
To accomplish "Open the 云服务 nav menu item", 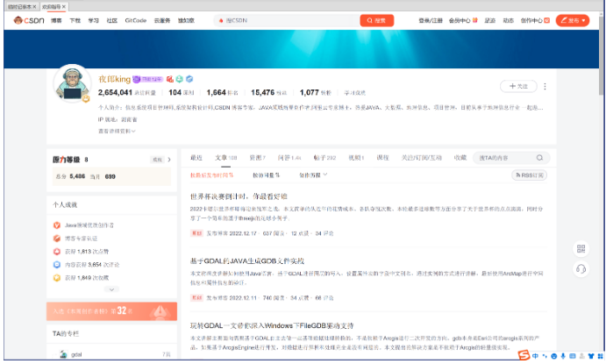I will pos(162,20).
